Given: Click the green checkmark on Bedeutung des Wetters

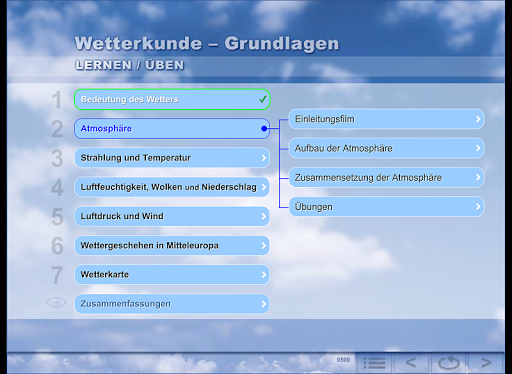Looking at the screenshot, I should tap(263, 99).
